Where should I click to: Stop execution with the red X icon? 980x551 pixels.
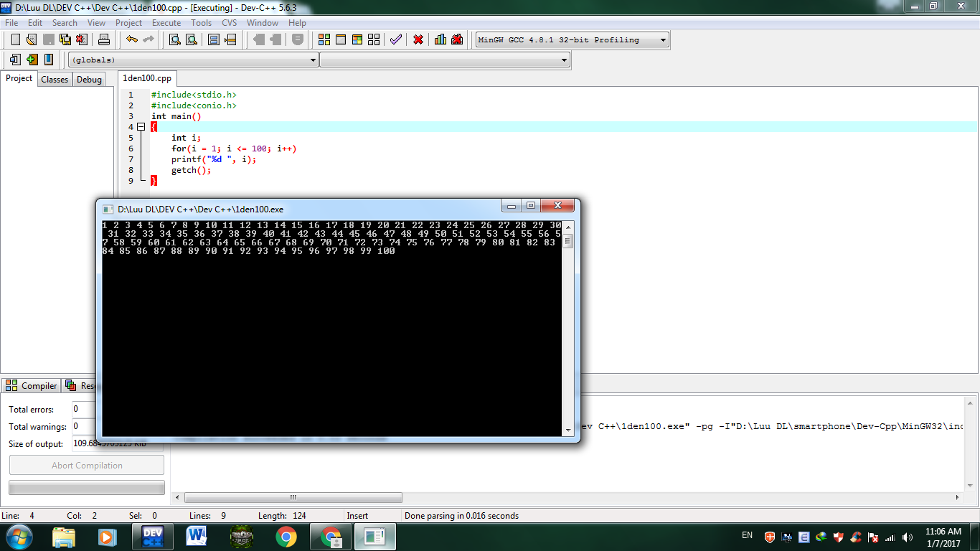[x=418, y=39]
